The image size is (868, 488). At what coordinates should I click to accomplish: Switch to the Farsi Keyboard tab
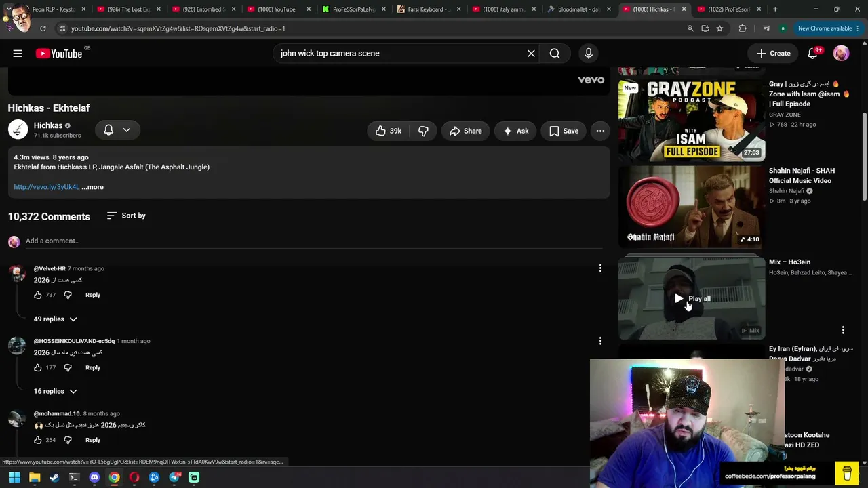(429, 9)
